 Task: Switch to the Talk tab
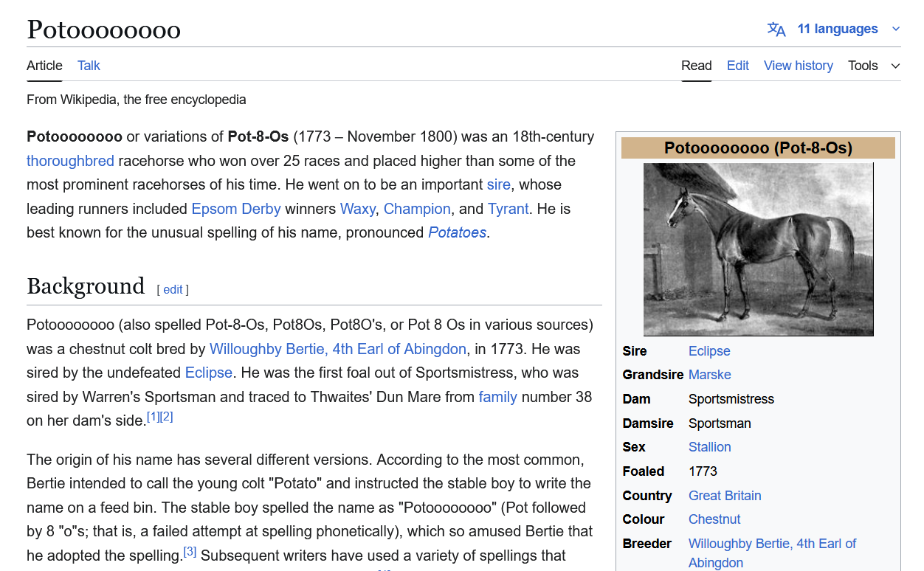89,66
